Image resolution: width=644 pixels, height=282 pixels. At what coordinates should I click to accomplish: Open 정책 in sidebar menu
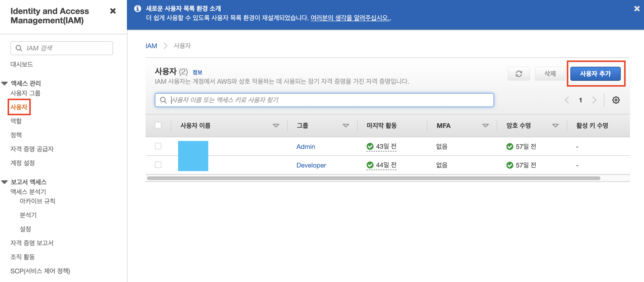(16, 135)
